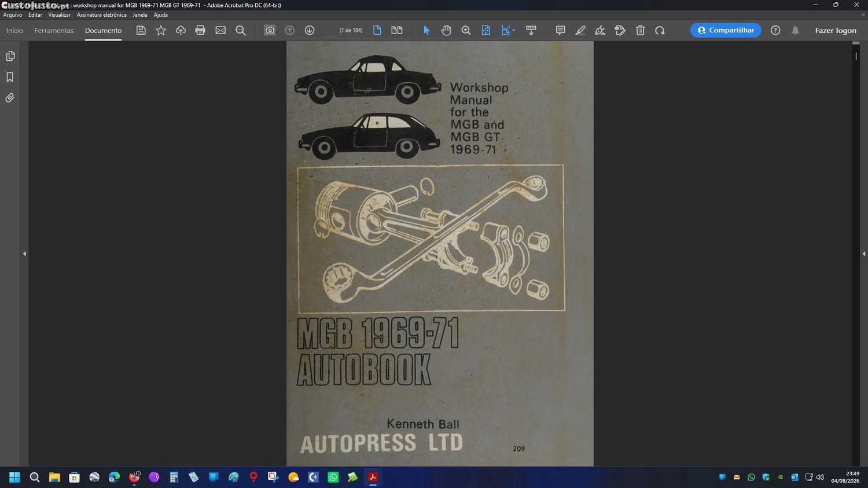Delete page with trash icon

click(x=640, y=30)
